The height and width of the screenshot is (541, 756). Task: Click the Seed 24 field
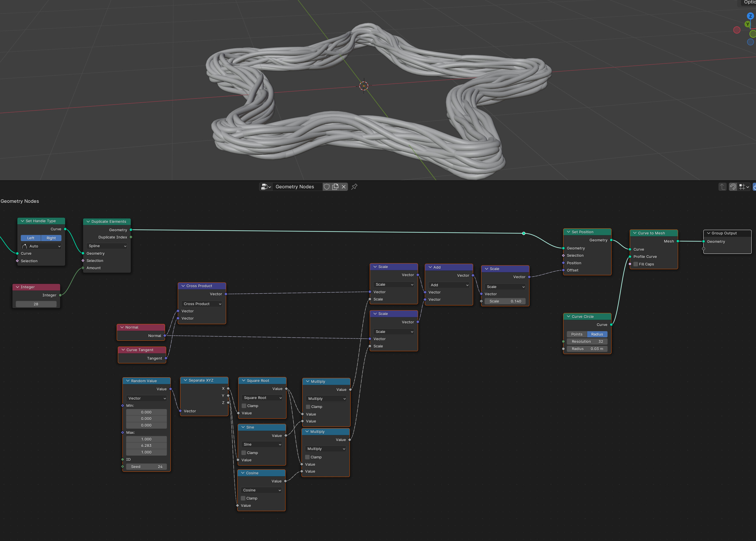147,467
